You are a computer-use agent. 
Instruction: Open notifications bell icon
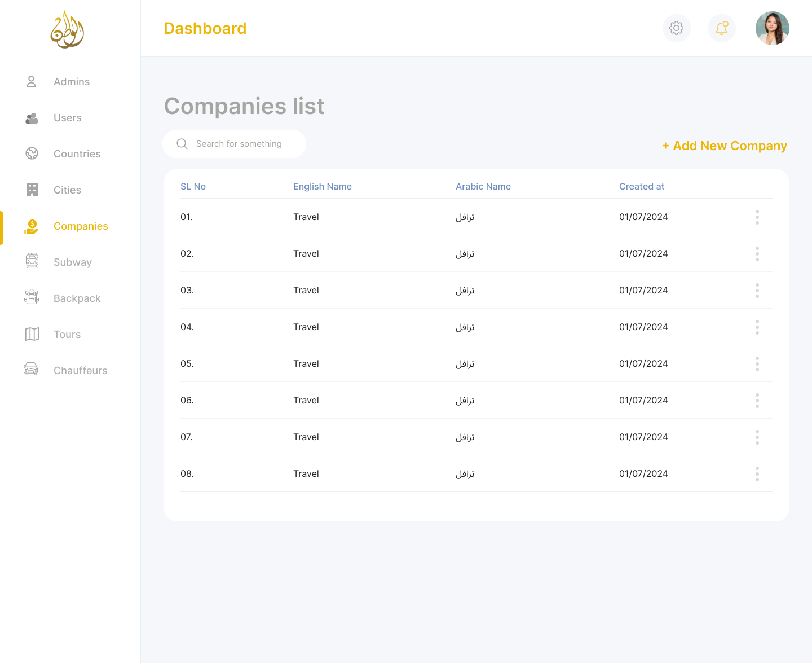(721, 28)
